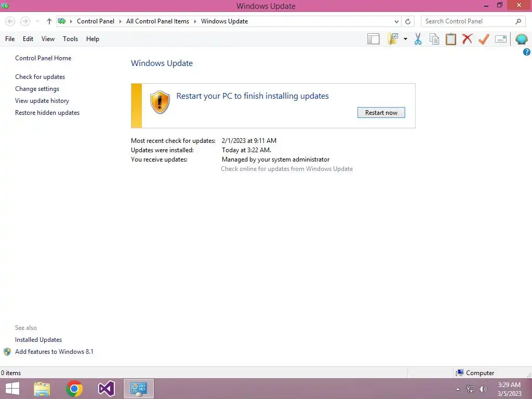
Task: Click Check for updates link
Action: (x=40, y=77)
